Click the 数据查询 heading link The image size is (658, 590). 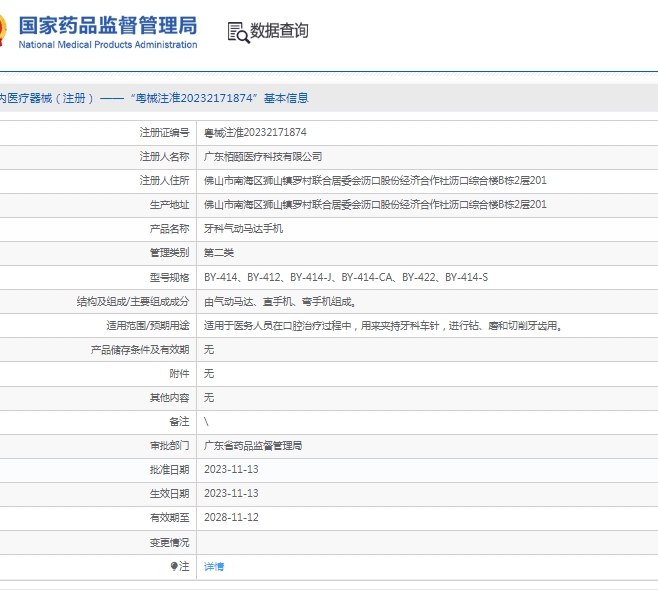pyautogui.click(x=279, y=31)
